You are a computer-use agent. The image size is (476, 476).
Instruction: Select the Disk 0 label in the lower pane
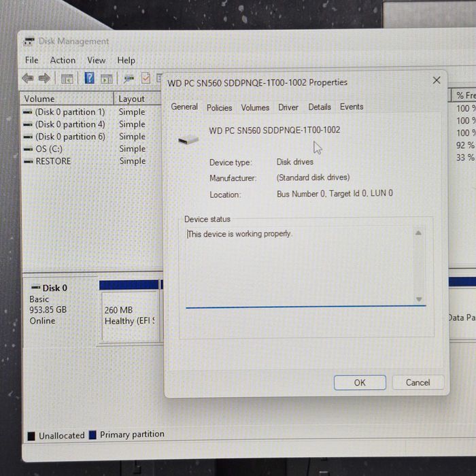[x=54, y=288]
